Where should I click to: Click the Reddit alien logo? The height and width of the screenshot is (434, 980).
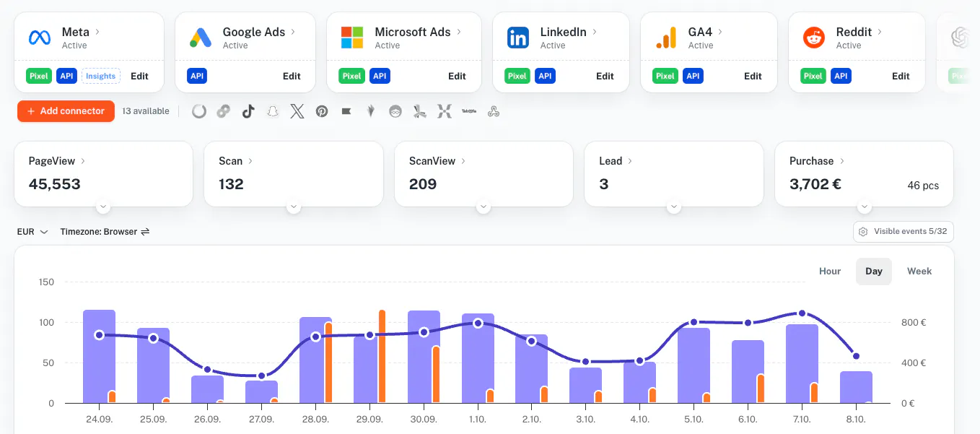(814, 38)
